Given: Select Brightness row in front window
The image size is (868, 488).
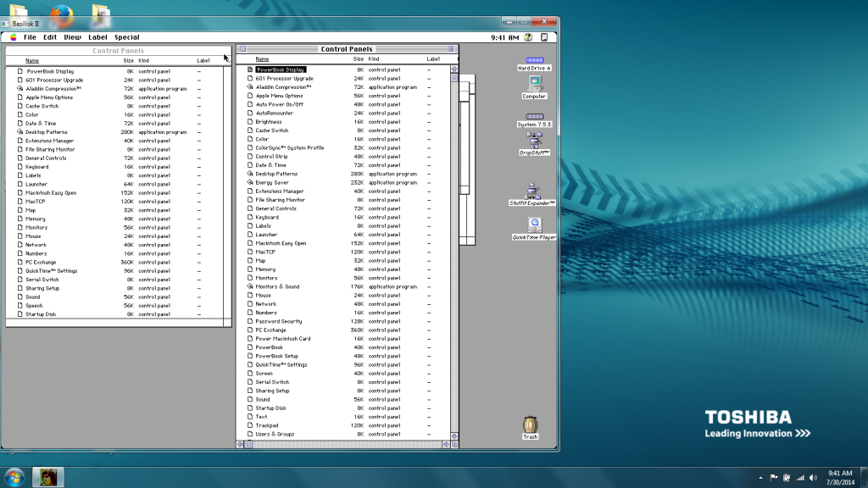Looking at the screenshot, I should [x=342, y=122].
